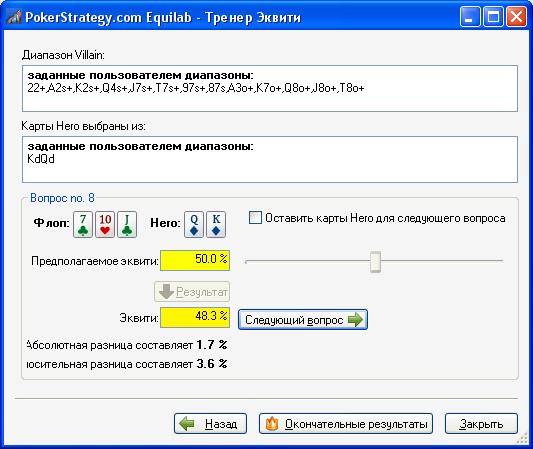533x449 pixels.
Task: Click the Jack of clubs flop card
Action: coord(127,224)
